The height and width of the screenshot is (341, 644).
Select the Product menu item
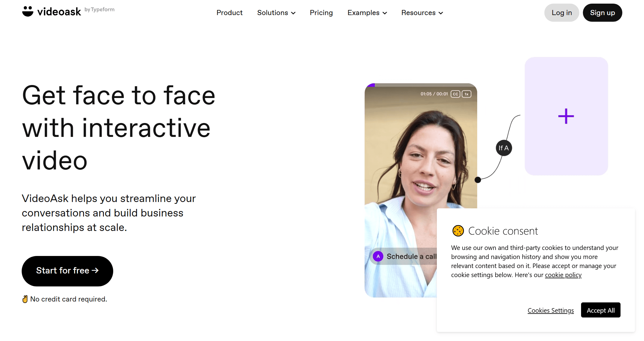point(229,13)
